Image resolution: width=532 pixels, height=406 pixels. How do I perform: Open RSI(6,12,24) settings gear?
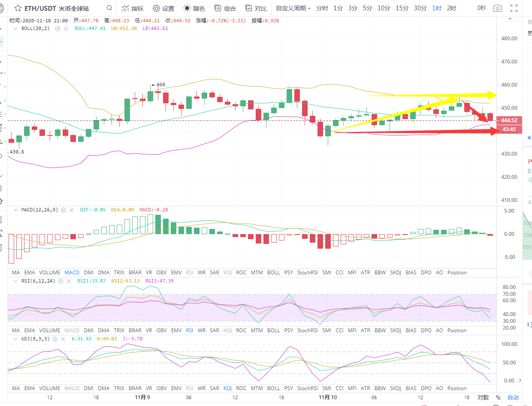60,281
